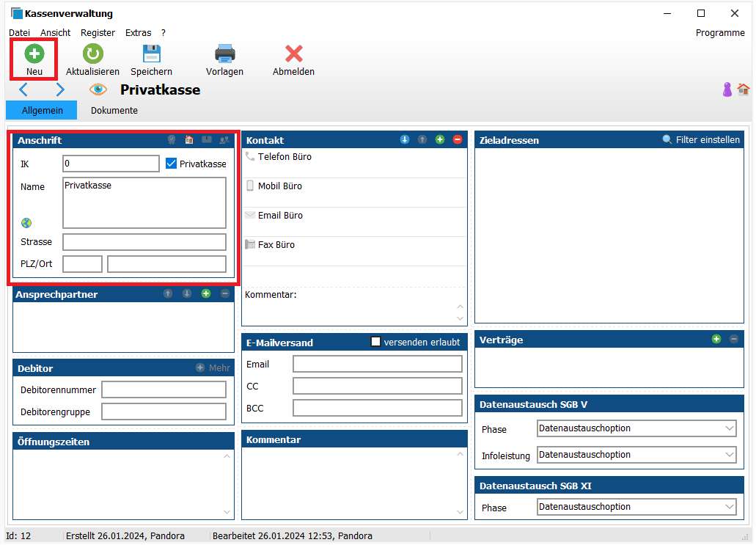Open the globe map icon under Name
The image size is (756, 545).
click(x=26, y=223)
